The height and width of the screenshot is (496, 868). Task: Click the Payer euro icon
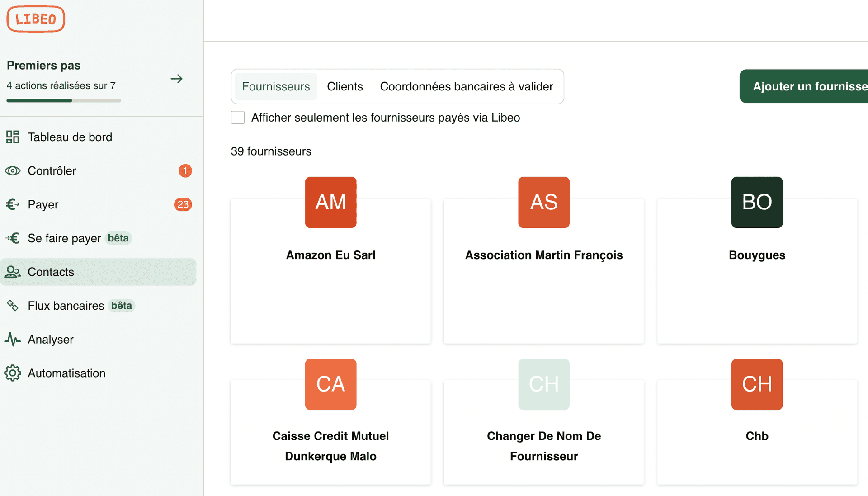pos(13,204)
